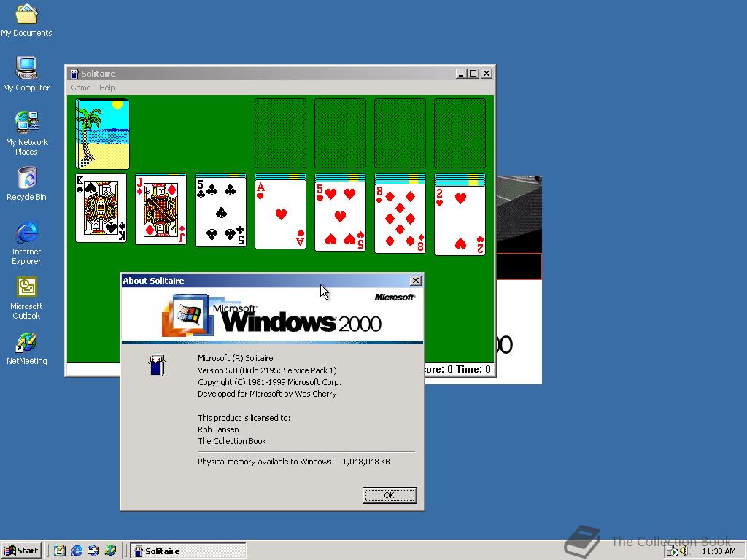747x560 pixels.
Task: Click the Solitaire card icon in About dialog
Action: coord(157,365)
